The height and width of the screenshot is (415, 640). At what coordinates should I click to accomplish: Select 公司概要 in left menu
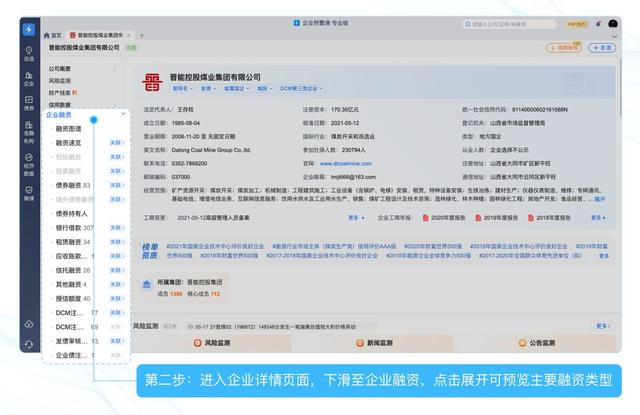pos(60,69)
